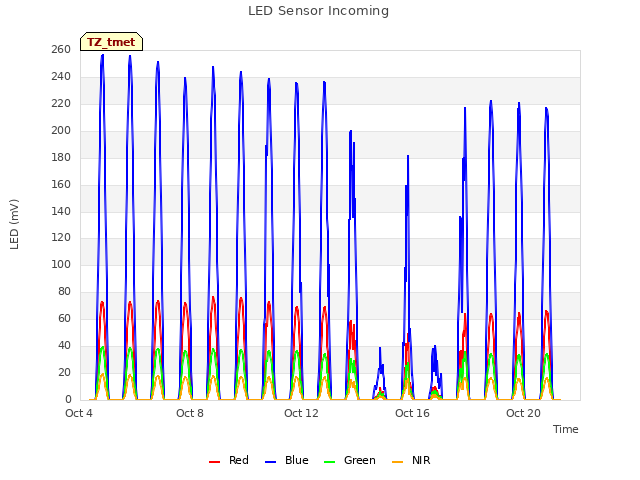
Task: Click the 100 y-axis tick label
Action: click(61, 264)
